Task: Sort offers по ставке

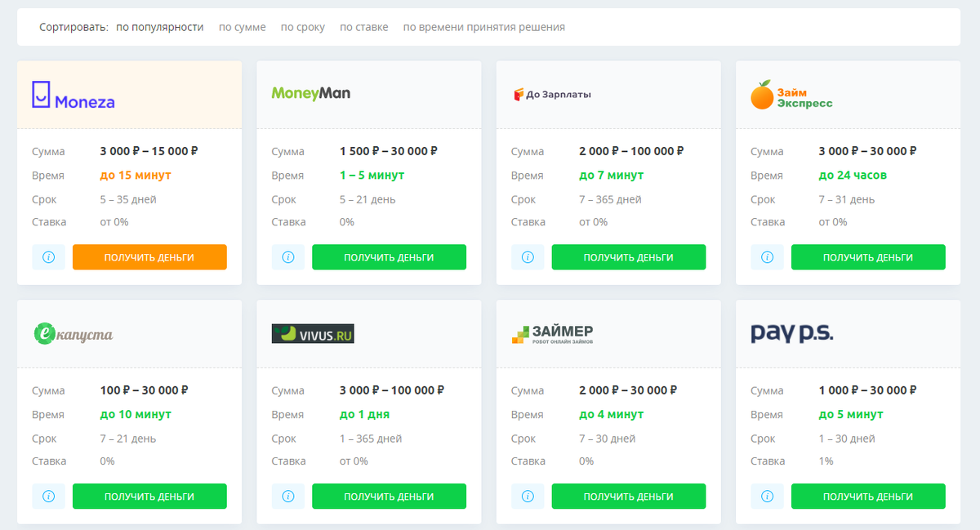Action: [x=364, y=27]
